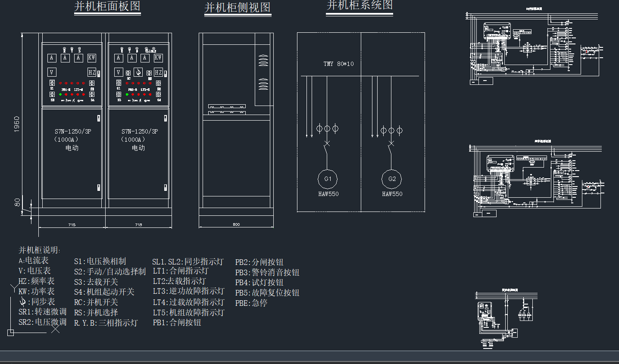The image size is (619, 364).
Task: Select the PBE:急停 legend entry
Action: (251, 303)
